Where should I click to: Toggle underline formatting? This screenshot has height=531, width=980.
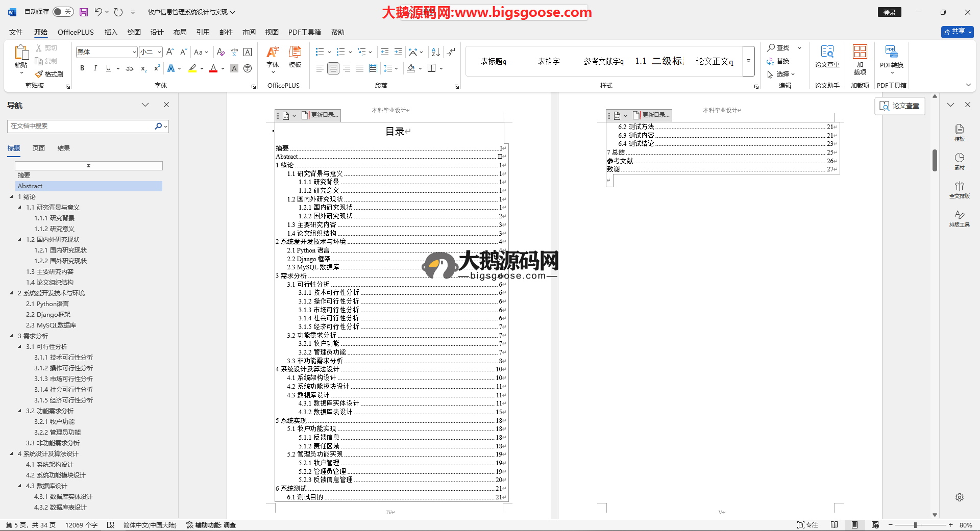(108, 68)
